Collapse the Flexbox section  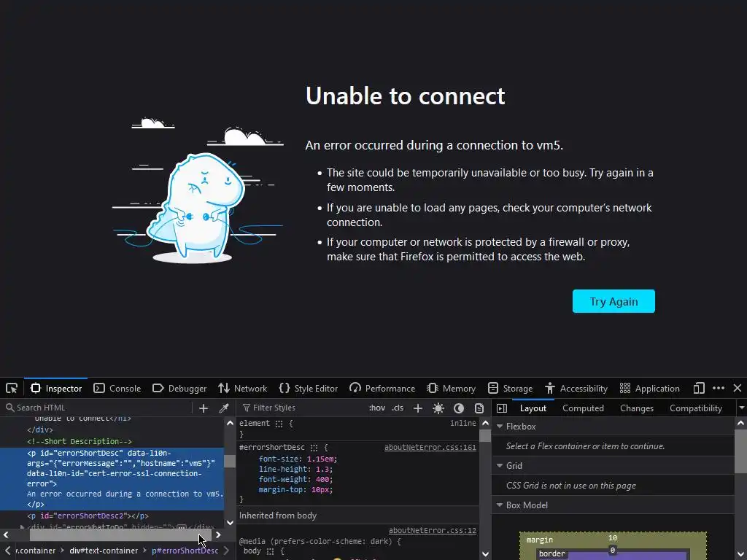[500, 427]
